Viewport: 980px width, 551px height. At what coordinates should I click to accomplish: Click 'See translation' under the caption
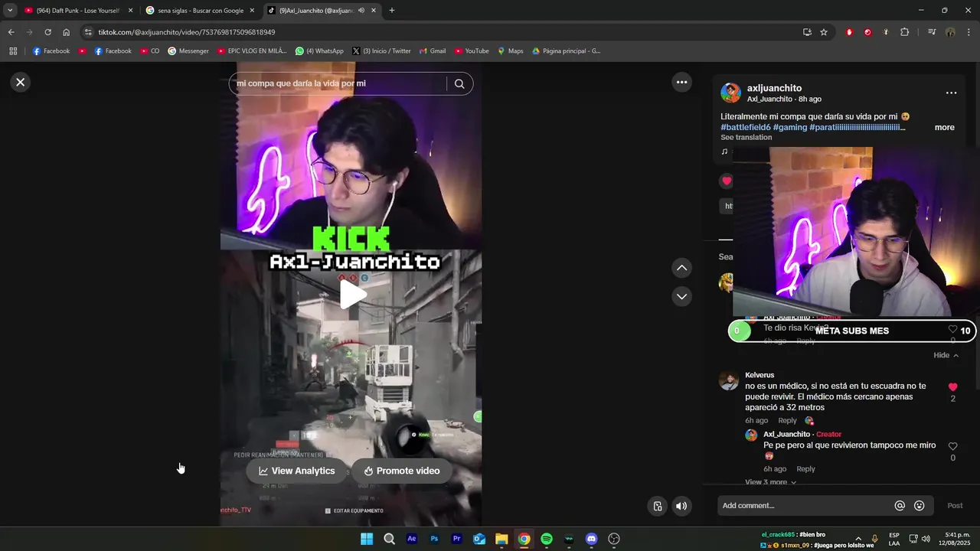(746, 138)
